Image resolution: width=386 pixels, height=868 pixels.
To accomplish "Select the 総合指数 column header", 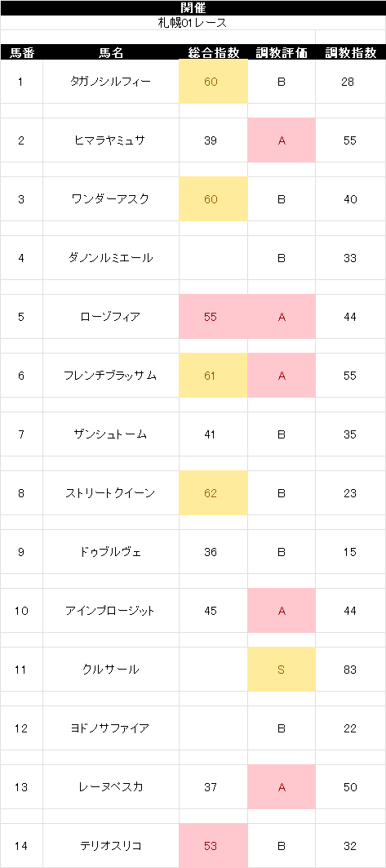I will (213, 53).
